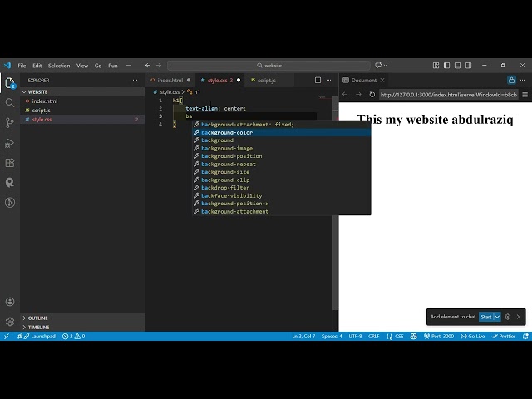This screenshot has height=399, width=532.
Task: Select style.css in the Explorer tree
Action: pos(82,120)
